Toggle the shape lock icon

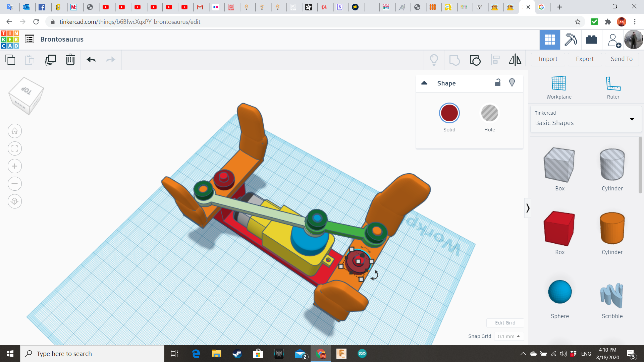(498, 83)
